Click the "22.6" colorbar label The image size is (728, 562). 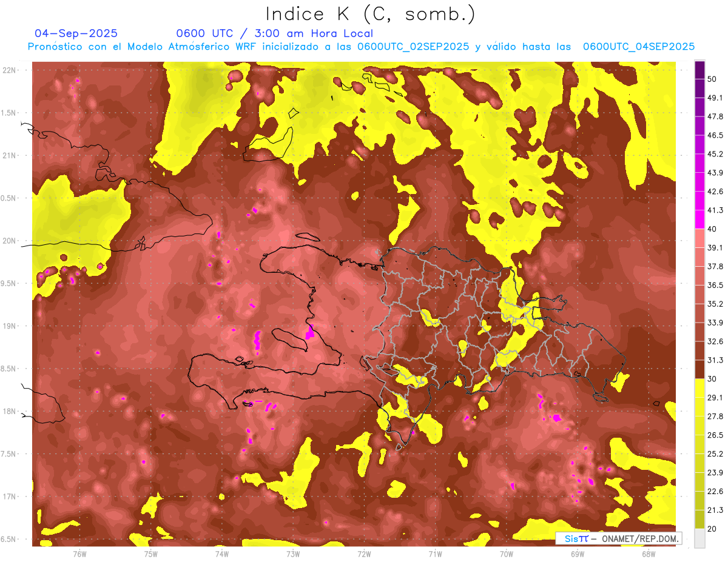coord(715,492)
